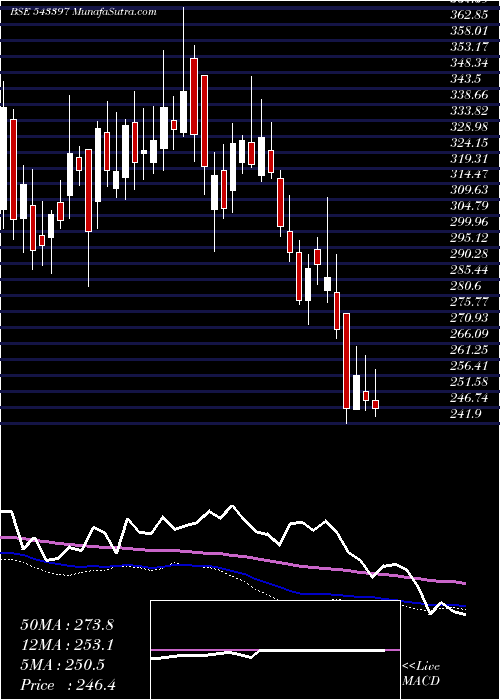Image resolution: width=500 pixels, height=700 pixels.
Task: Select the 319.31 price value
Action: tap(468, 158)
